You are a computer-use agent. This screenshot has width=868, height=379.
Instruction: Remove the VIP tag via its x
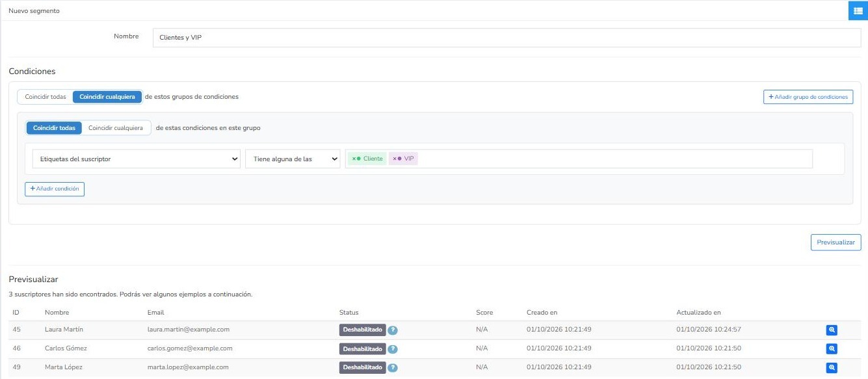tap(395, 159)
